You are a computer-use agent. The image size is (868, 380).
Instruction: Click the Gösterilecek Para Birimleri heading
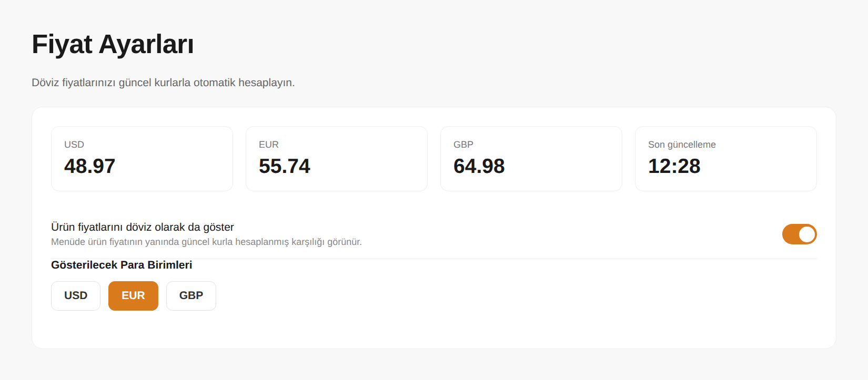122,265
